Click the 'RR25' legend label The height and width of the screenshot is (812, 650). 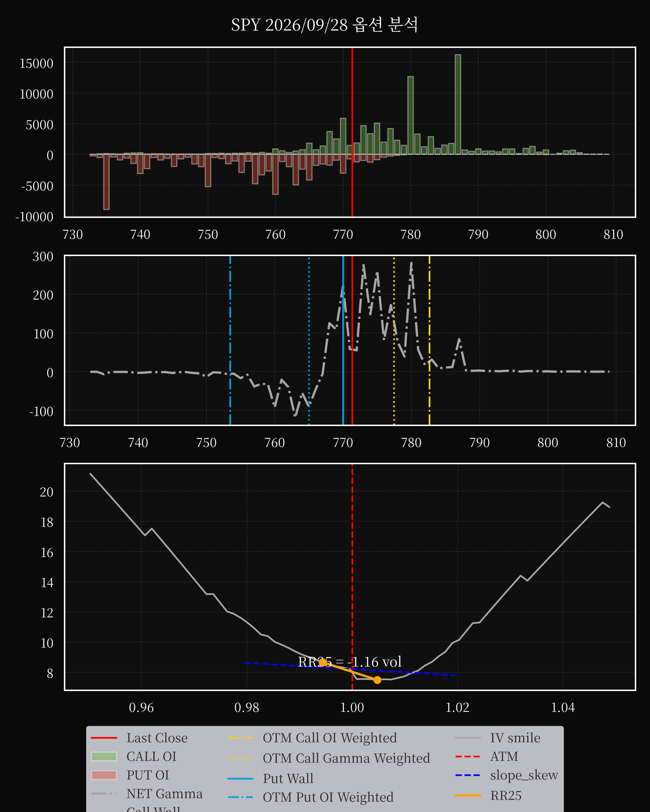coord(506,795)
